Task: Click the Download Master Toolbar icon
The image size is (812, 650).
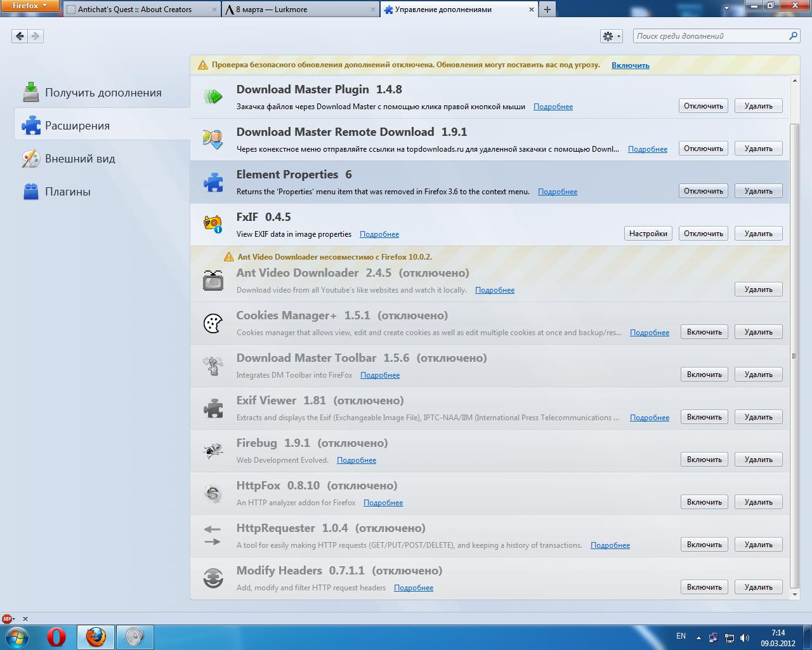Action: 213,366
